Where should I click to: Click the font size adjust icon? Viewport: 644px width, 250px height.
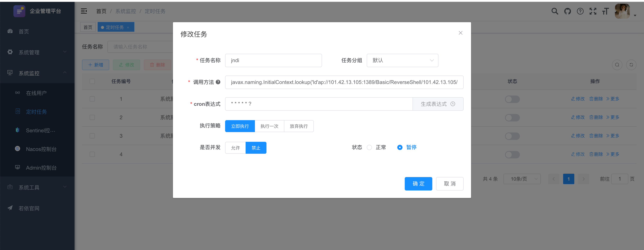pyautogui.click(x=605, y=11)
